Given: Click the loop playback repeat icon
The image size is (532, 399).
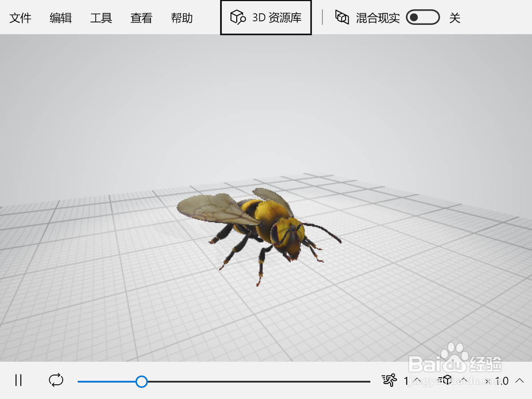Looking at the screenshot, I should point(56,381).
